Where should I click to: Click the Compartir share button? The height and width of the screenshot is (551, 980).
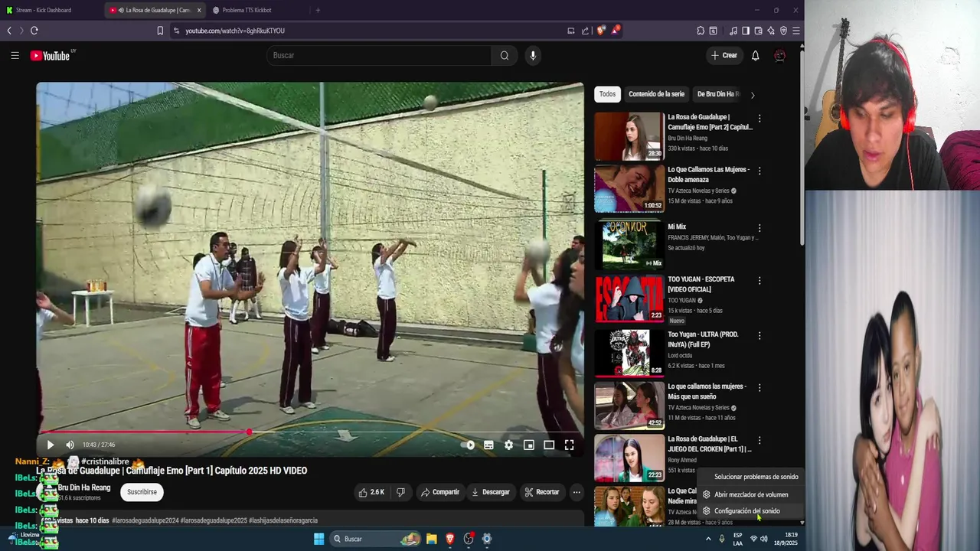[439, 492]
